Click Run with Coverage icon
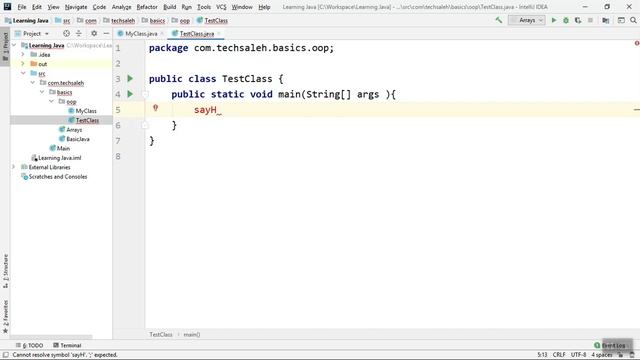This screenshot has height=360, width=640. point(578,20)
